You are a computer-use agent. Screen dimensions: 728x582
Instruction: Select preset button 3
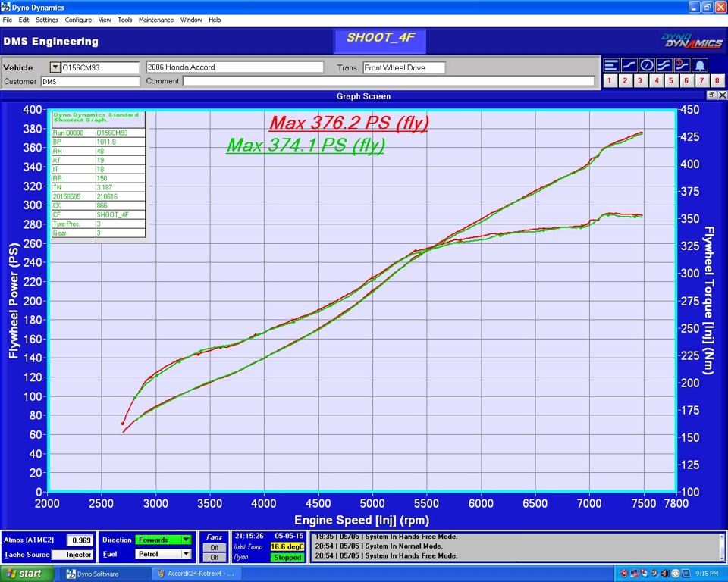(x=641, y=81)
